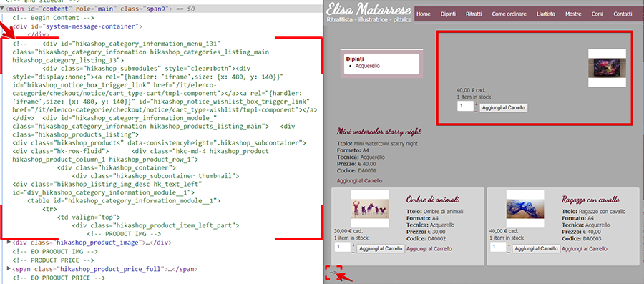Go to the Ritratti page
Screen dimensions: 644x284
pos(474,14)
